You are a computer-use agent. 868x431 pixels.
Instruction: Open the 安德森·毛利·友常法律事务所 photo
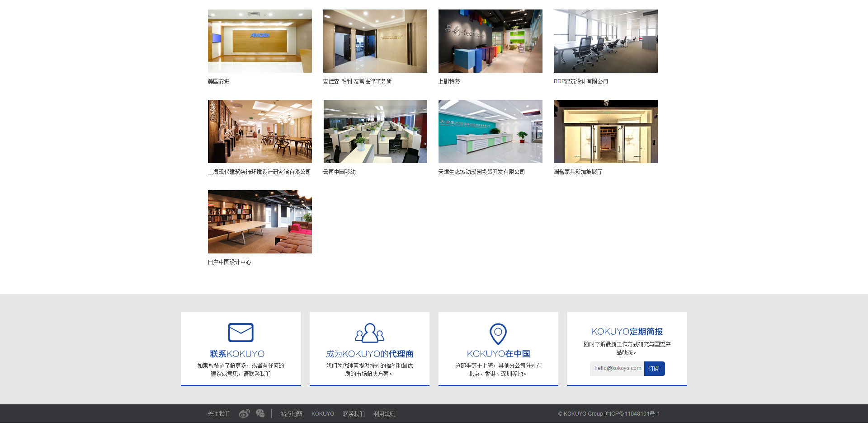[375, 41]
